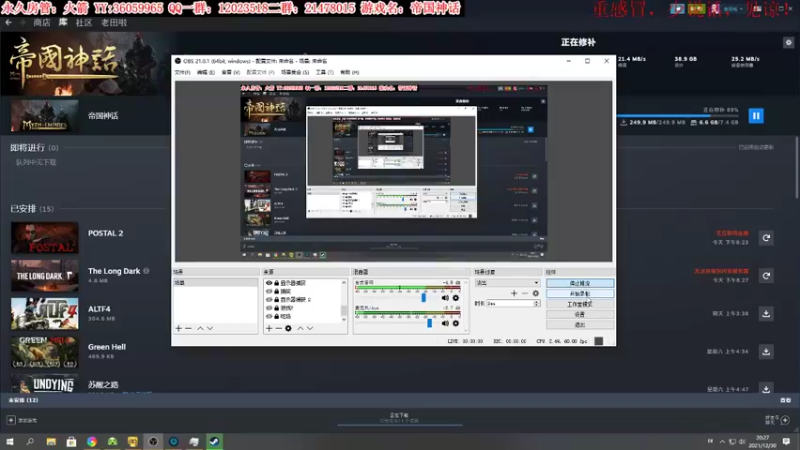Viewport: 800px width, 450px height.
Task: Remove scene with minus icon in OBS
Action: click(188, 329)
